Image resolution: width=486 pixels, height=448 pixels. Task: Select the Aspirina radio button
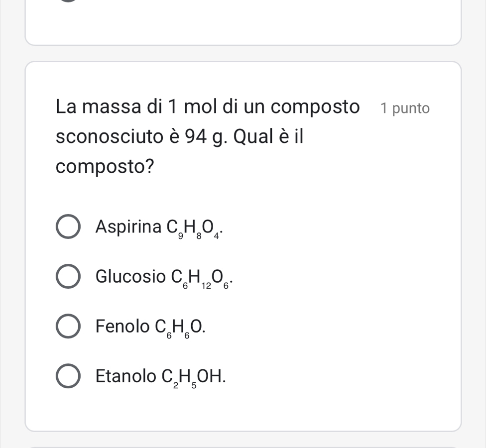(68, 227)
